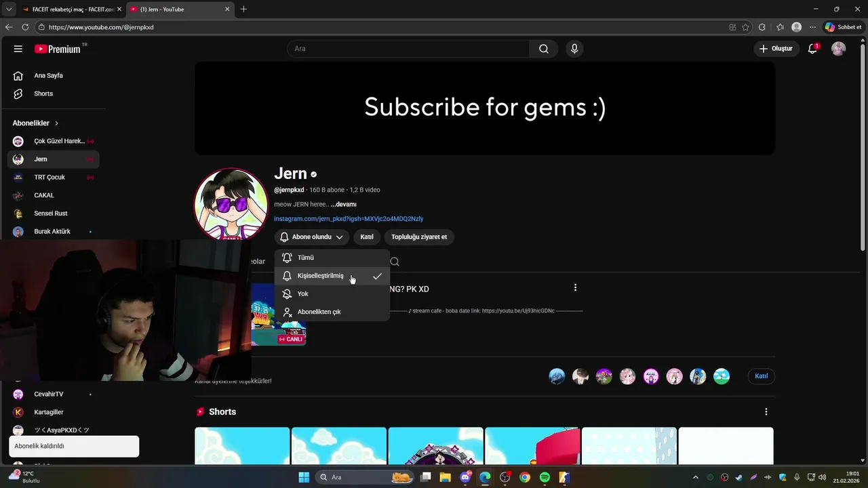
Task: Close the FACEIT tab
Action: tap(119, 9)
